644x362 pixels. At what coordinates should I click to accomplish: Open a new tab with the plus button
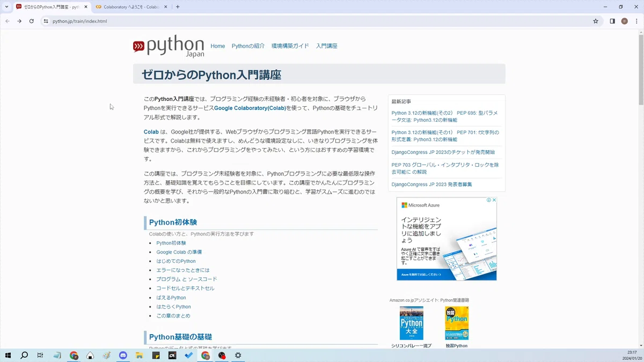178,7
